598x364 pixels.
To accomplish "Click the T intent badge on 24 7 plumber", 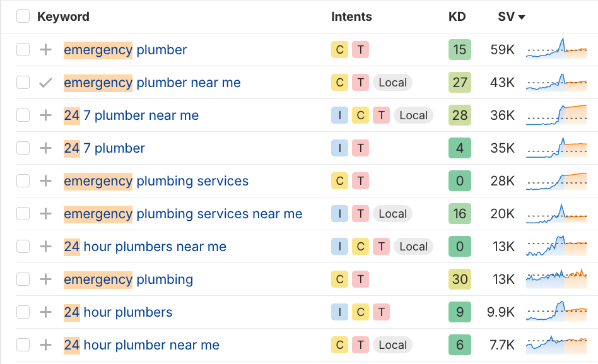I will [x=360, y=148].
